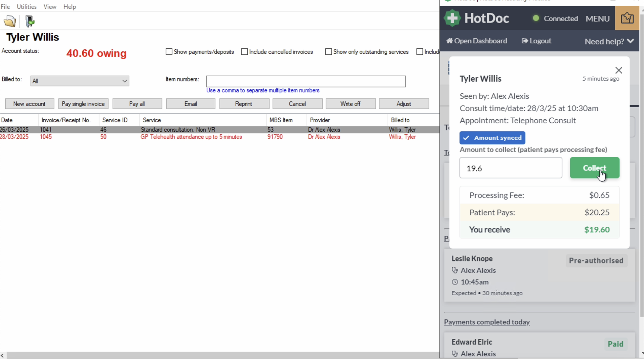Enable Include cancelled invoices checkbox

pos(245,52)
